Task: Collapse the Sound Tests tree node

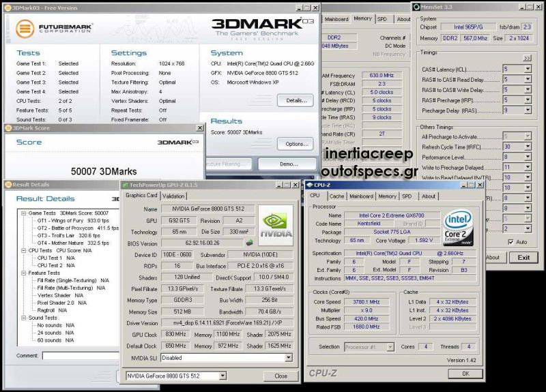Action: click(x=24, y=318)
